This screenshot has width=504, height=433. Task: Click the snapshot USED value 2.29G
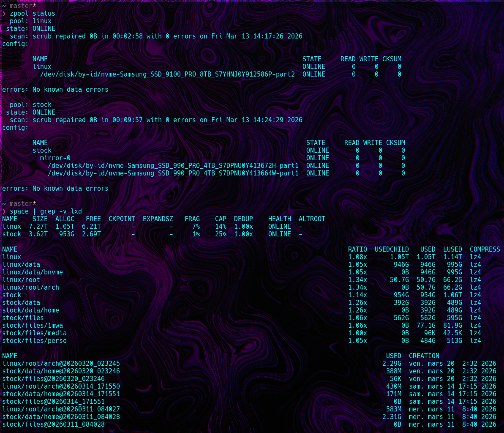[392, 364]
